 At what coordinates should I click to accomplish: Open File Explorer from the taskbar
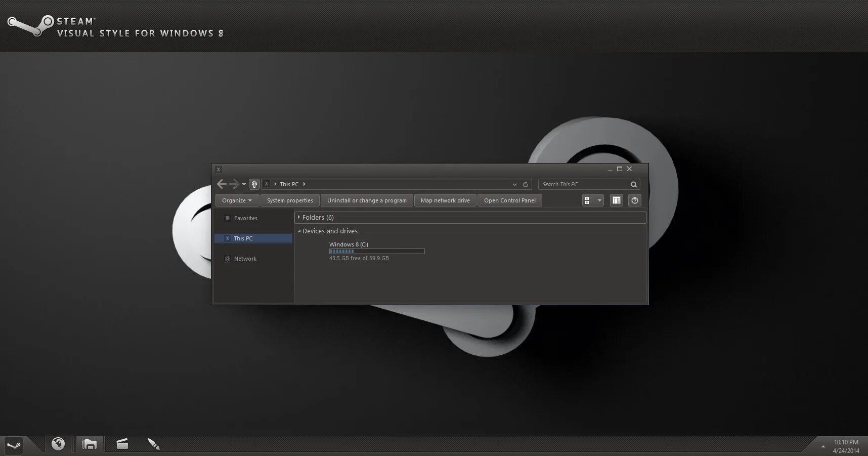tap(90, 444)
